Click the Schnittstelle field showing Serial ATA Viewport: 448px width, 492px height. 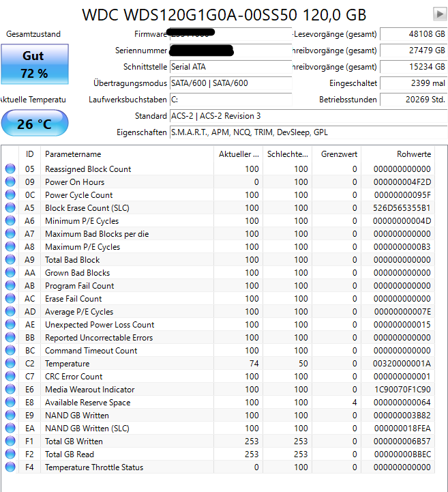[230, 67]
